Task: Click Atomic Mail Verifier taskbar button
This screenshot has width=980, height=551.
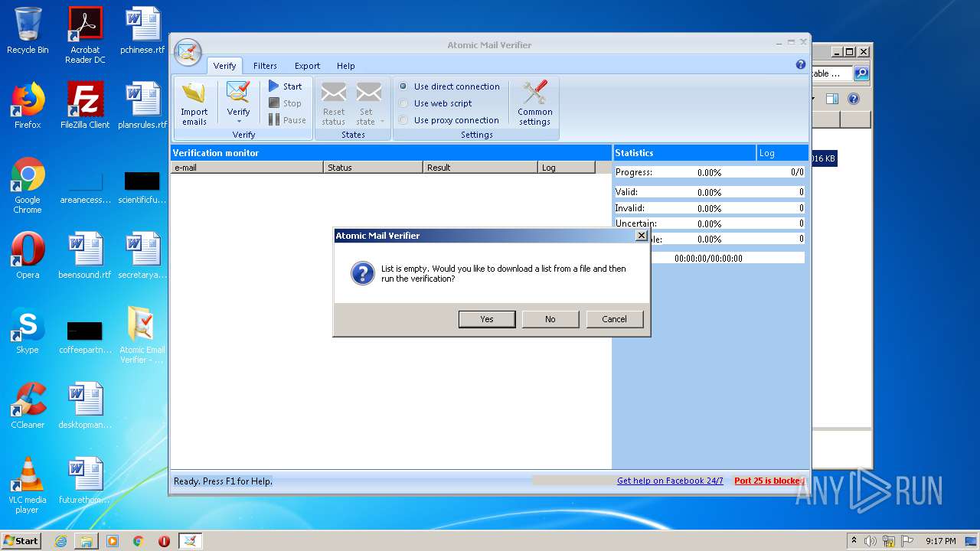Action: click(x=191, y=541)
